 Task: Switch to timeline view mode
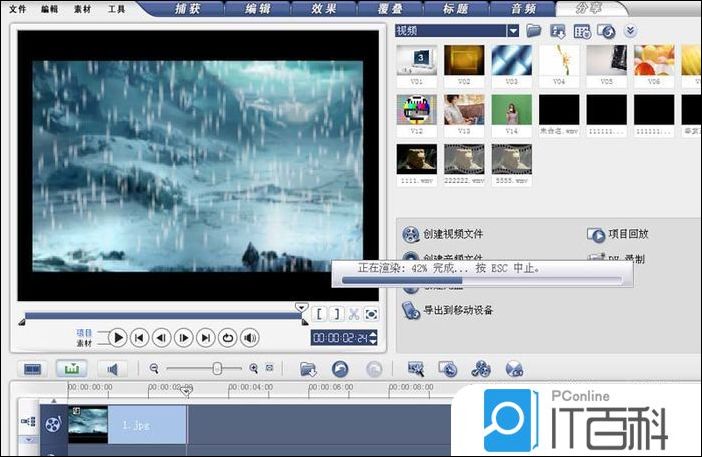tap(71, 369)
